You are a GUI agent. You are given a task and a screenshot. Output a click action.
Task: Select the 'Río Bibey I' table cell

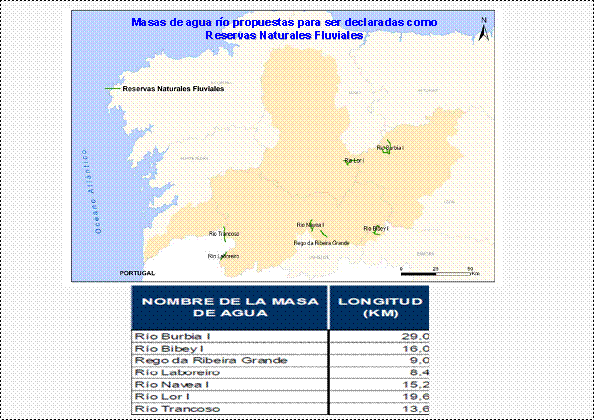pyautogui.click(x=230, y=348)
